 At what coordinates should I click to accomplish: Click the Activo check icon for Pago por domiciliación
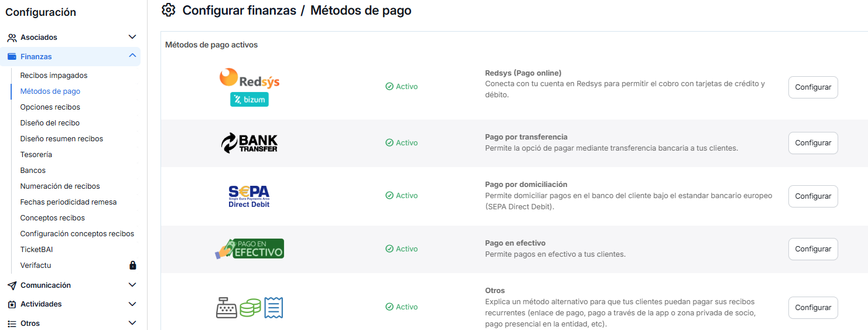point(389,196)
